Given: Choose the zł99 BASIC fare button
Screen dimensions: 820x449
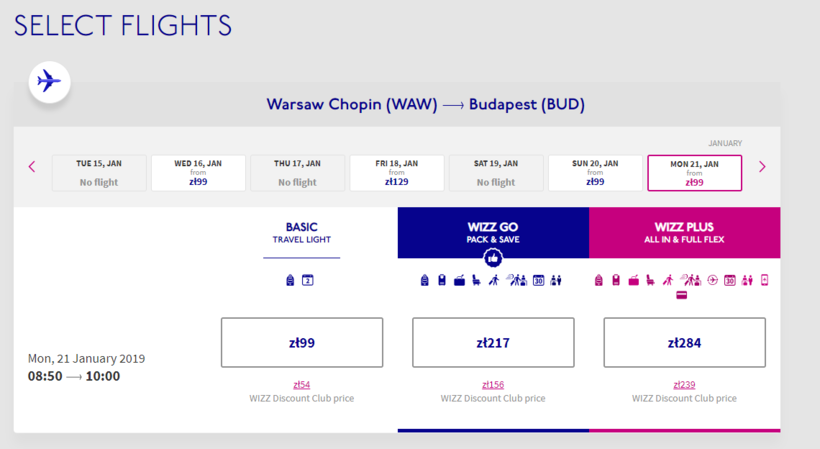Looking at the screenshot, I should [302, 342].
